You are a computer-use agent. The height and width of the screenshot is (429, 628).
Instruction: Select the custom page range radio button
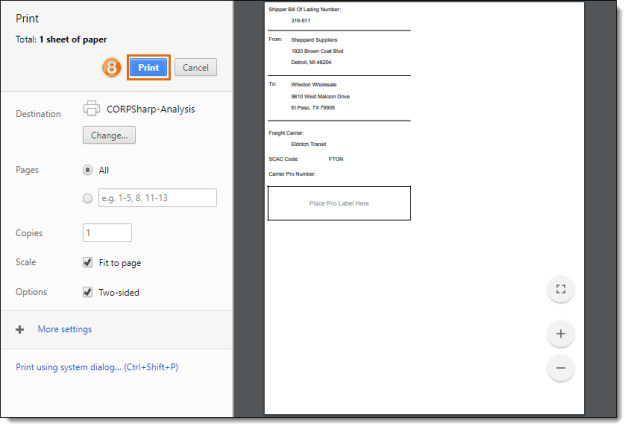click(x=88, y=198)
